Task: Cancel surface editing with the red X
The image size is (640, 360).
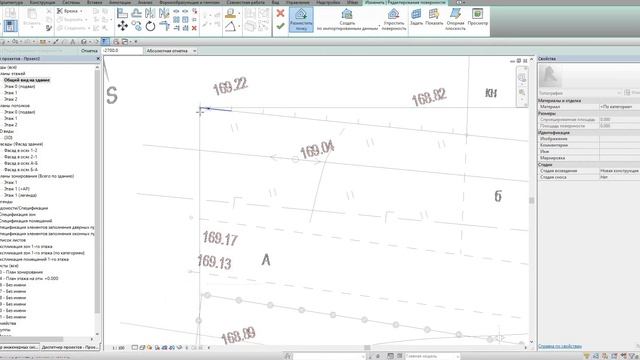Action: 280,13
